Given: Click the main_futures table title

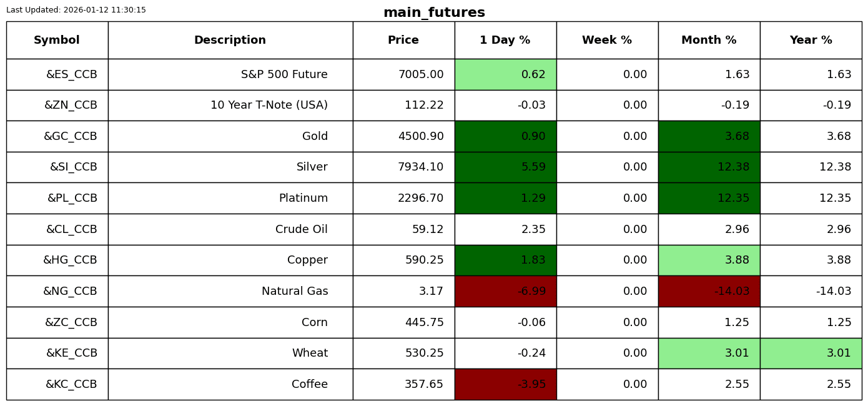Looking at the screenshot, I should tap(434, 13).
